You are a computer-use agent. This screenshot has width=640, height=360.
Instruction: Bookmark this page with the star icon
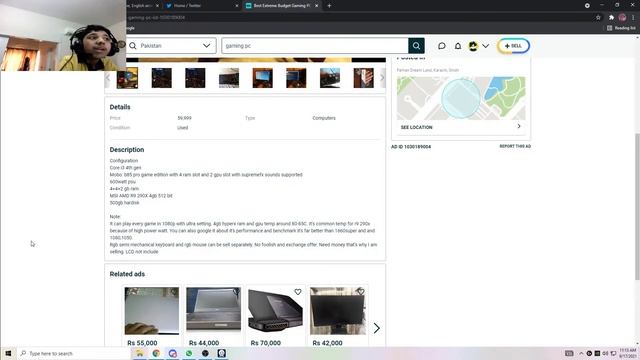click(598, 18)
